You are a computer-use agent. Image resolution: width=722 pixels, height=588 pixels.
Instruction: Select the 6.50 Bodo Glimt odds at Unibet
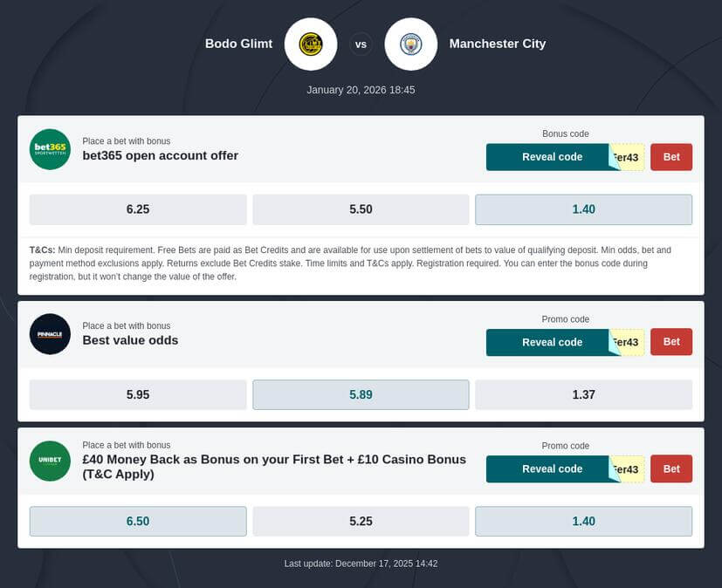tap(137, 521)
